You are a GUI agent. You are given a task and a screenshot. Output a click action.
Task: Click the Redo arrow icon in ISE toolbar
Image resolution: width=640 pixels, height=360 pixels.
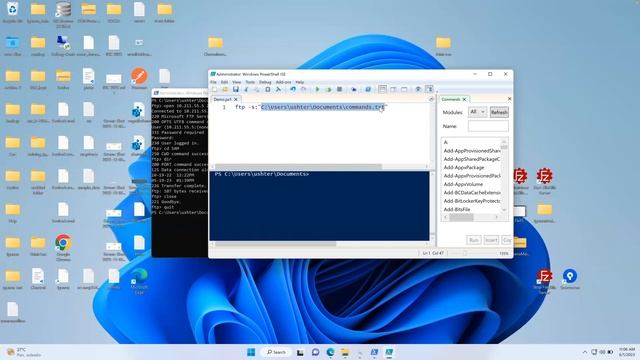pos(303,89)
